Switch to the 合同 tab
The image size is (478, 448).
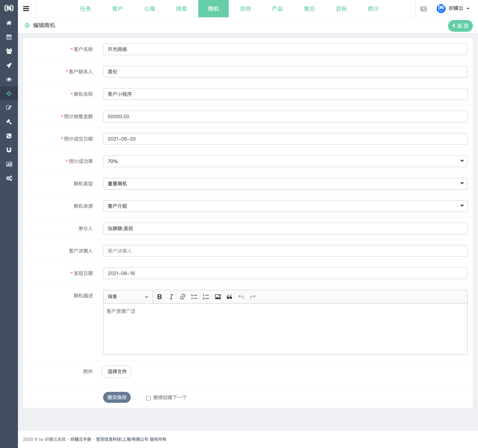tap(245, 9)
